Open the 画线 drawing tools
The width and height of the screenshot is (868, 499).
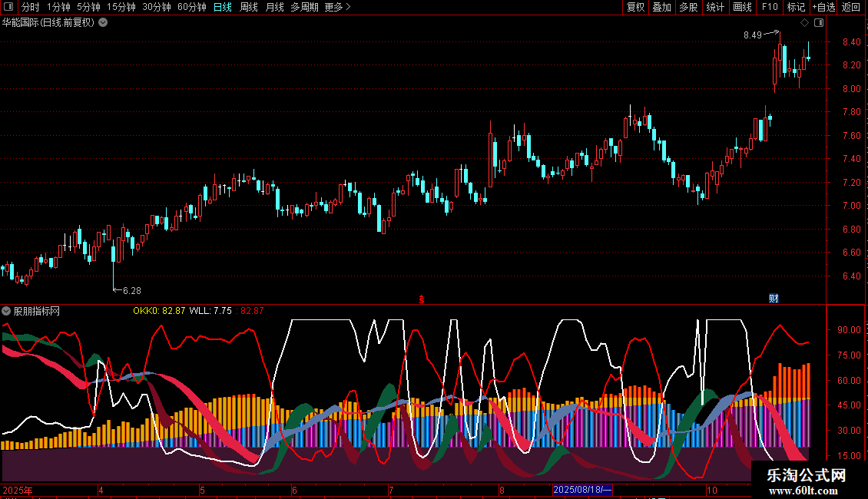742,7
